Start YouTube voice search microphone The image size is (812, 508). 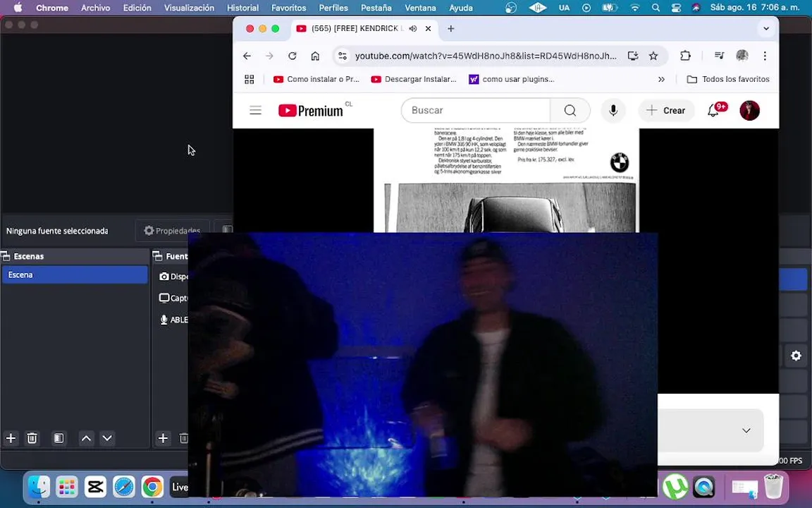(x=613, y=110)
